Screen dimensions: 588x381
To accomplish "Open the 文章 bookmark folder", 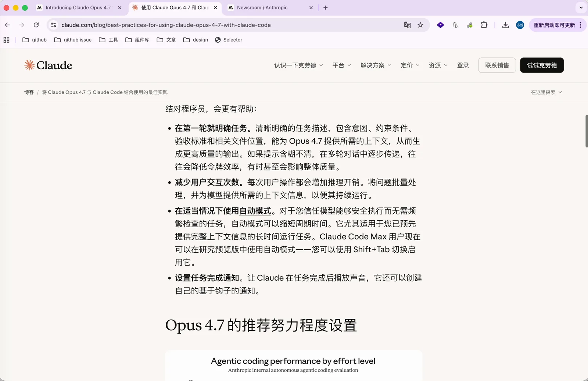I will [x=166, y=40].
